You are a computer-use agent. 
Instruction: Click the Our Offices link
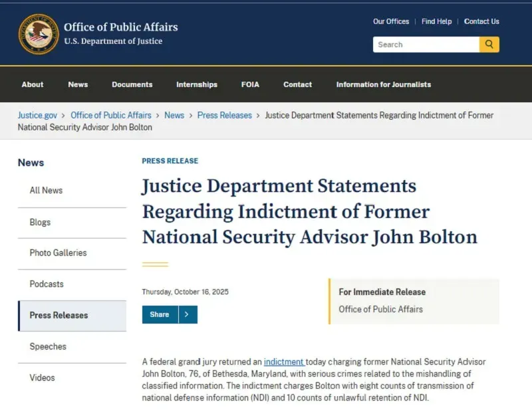coord(391,21)
